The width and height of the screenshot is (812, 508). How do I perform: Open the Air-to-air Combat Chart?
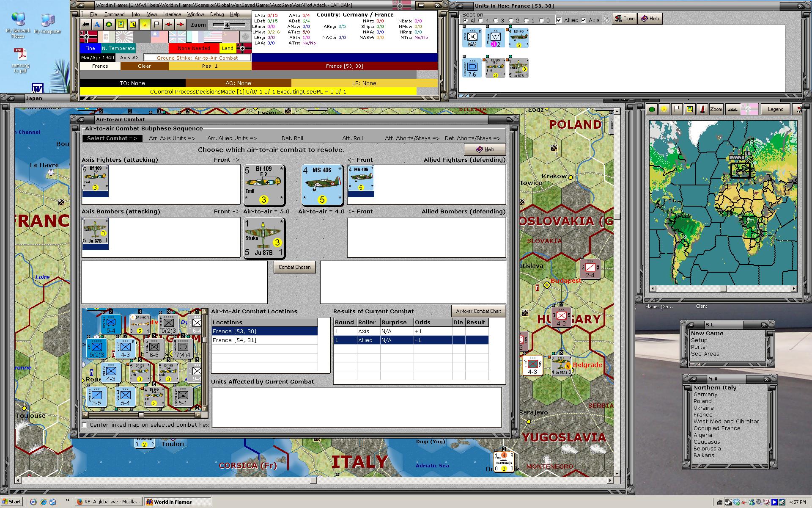(478, 311)
